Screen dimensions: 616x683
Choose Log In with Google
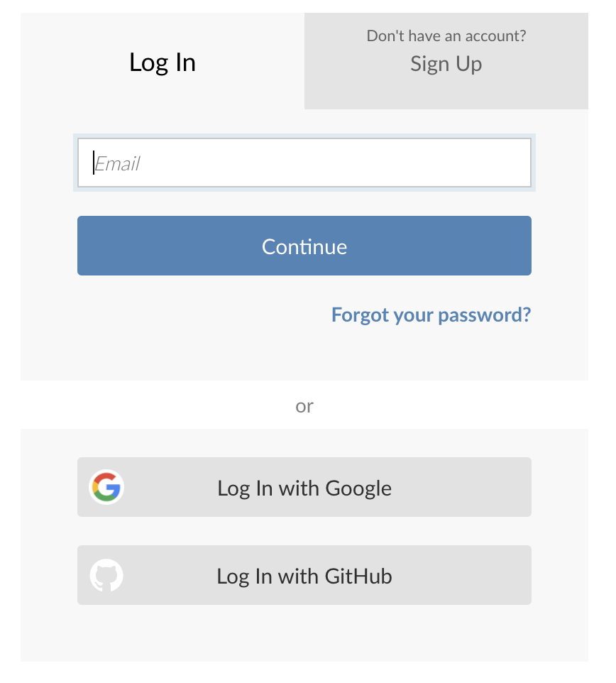coord(304,487)
